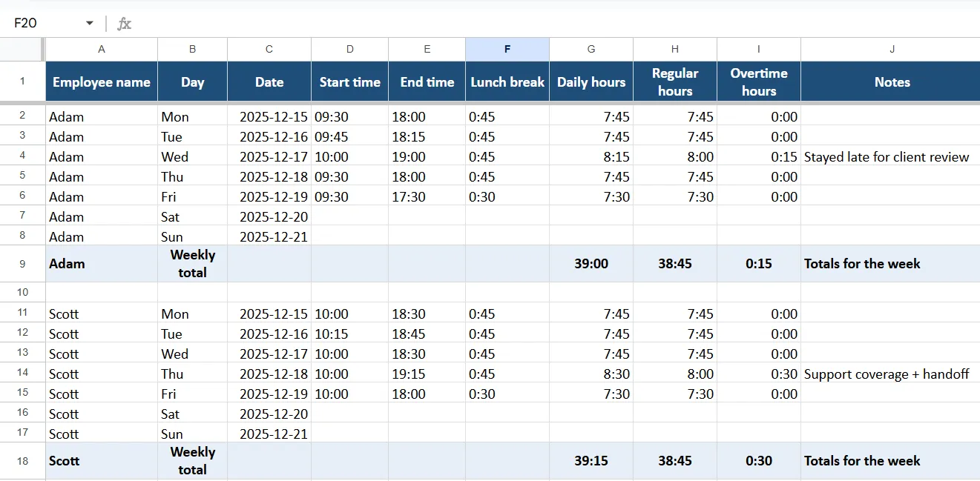980x481 pixels.
Task: Click Adam's Wednesday regular hours 8:00
Action: 675,156
